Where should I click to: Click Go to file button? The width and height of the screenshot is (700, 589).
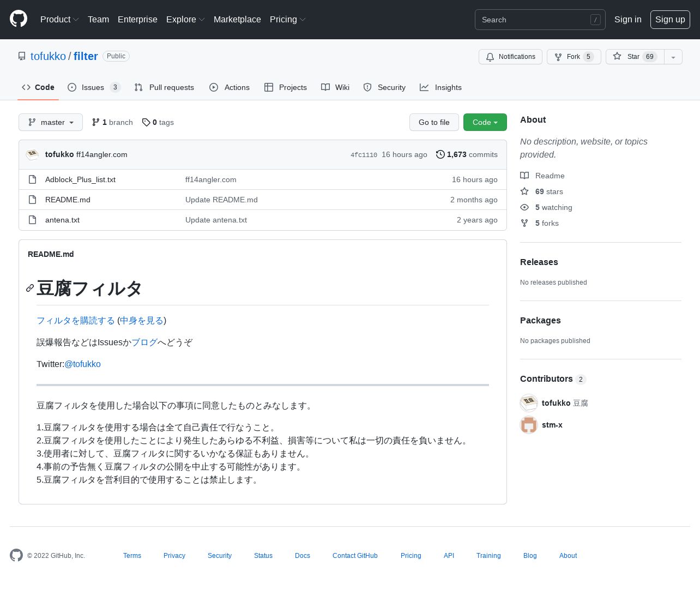point(434,122)
